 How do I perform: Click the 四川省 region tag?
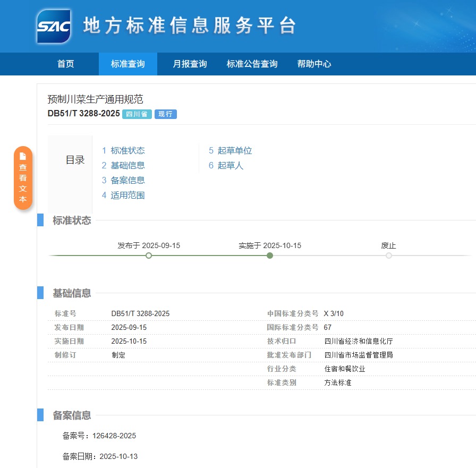point(137,114)
